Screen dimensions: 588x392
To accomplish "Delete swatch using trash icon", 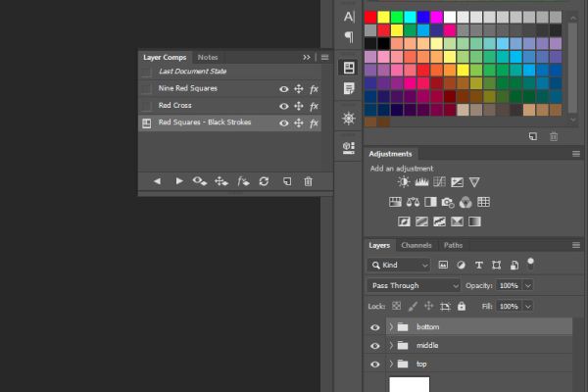I will [554, 136].
